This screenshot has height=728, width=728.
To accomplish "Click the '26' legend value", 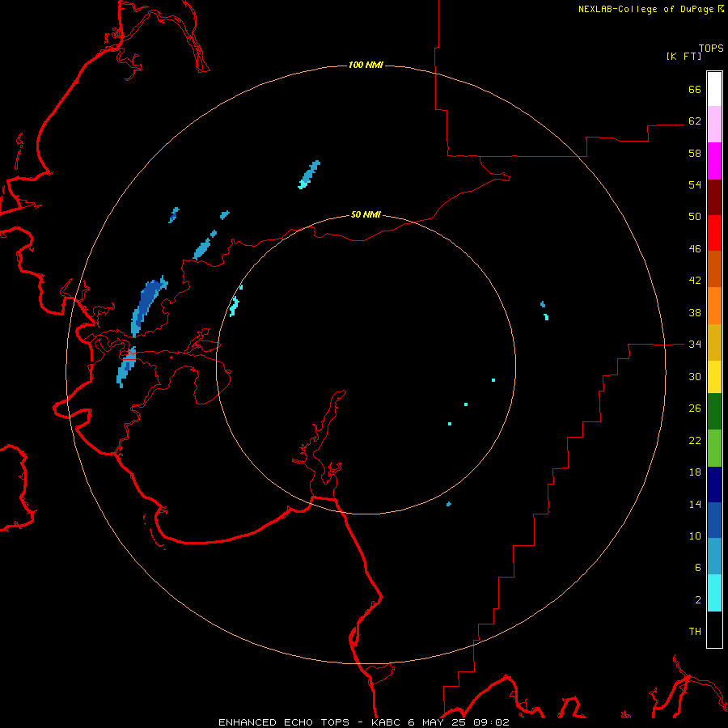I will coord(695,408).
